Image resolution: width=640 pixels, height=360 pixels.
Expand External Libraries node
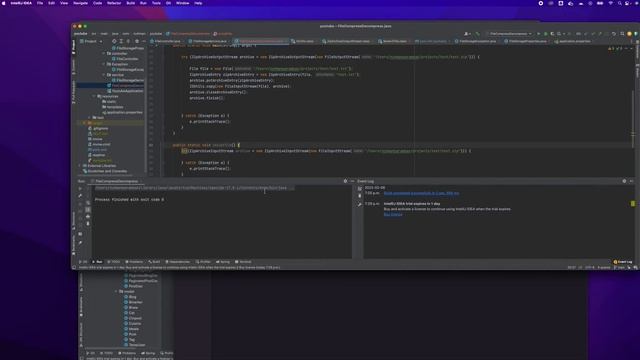click(80, 166)
